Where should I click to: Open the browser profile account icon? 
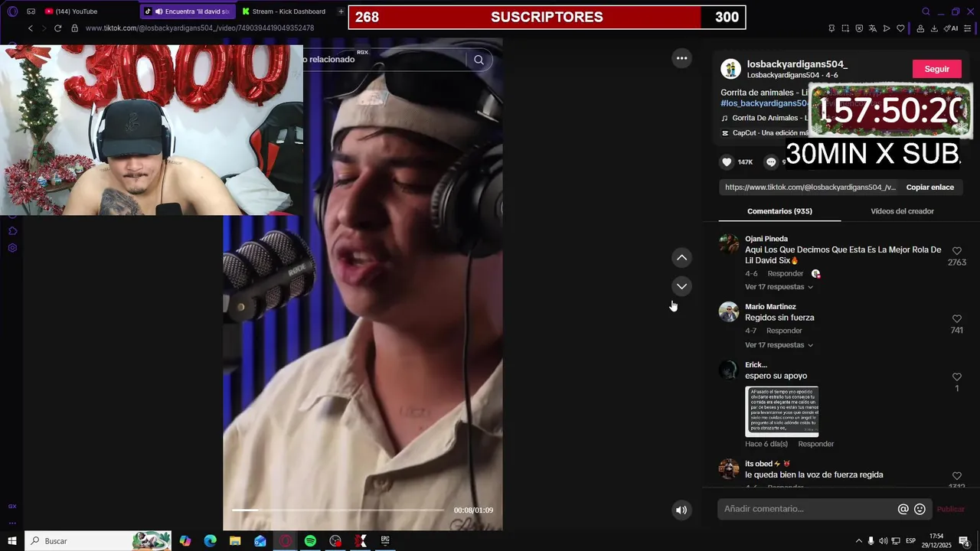[x=920, y=28]
